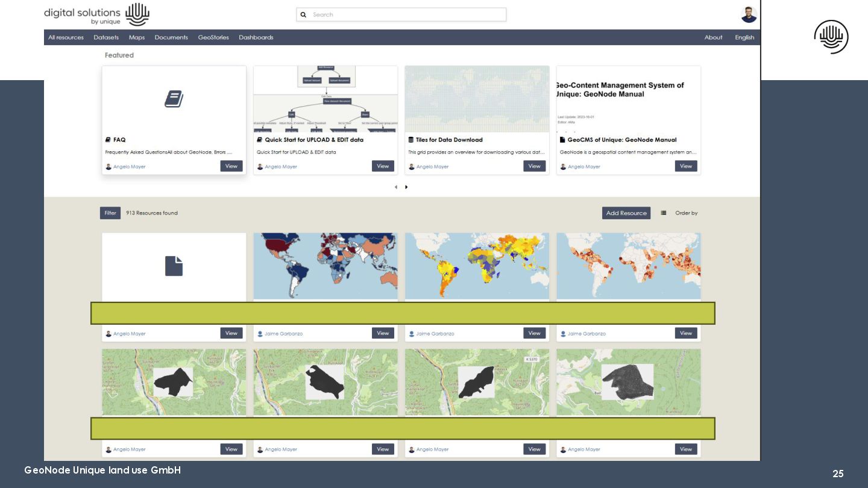Click the '913 Resources found' text

tap(152, 213)
